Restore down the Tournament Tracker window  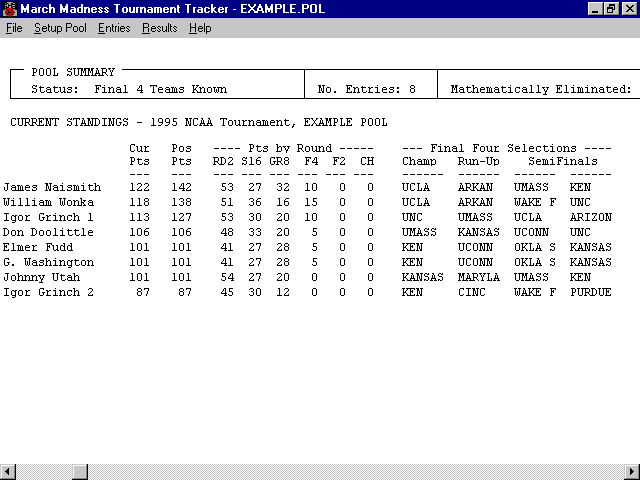point(611,9)
